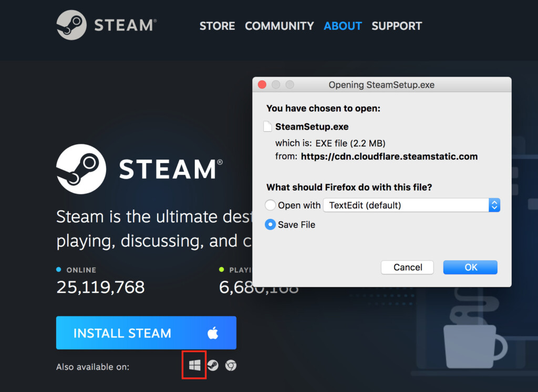Screen dimensions: 538x392
Task: Click the 'Also available on:' label
Action: pyautogui.click(x=92, y=367)
